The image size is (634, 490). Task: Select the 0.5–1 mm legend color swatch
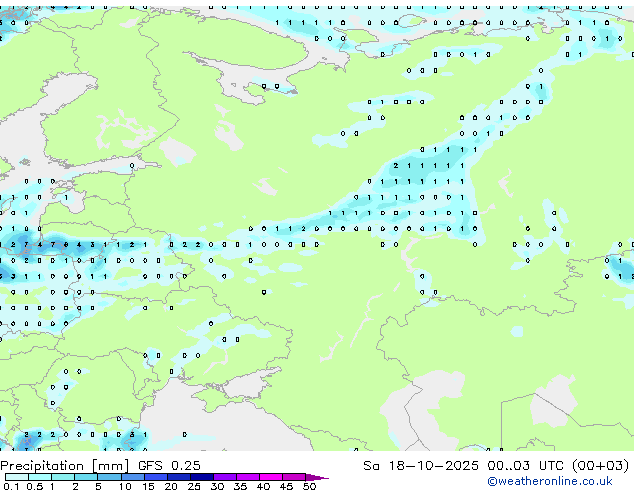pos(40,477)
